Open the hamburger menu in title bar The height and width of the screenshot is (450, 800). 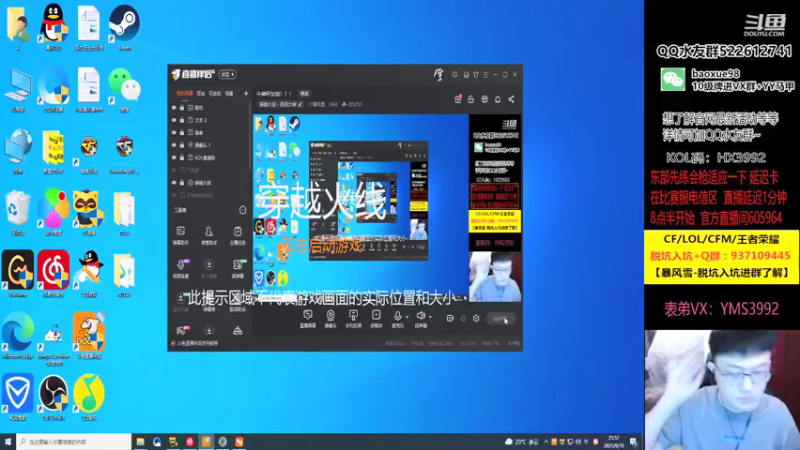point(485,74)
